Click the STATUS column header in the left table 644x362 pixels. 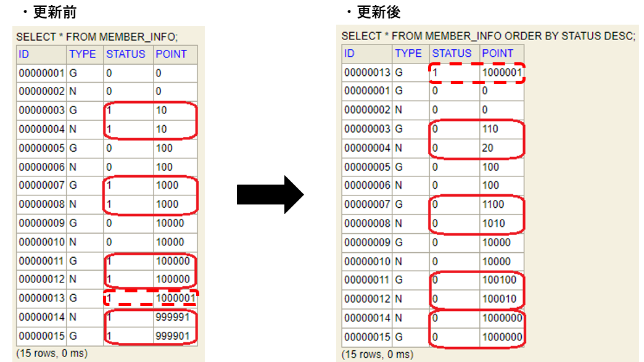pos(125,54)
